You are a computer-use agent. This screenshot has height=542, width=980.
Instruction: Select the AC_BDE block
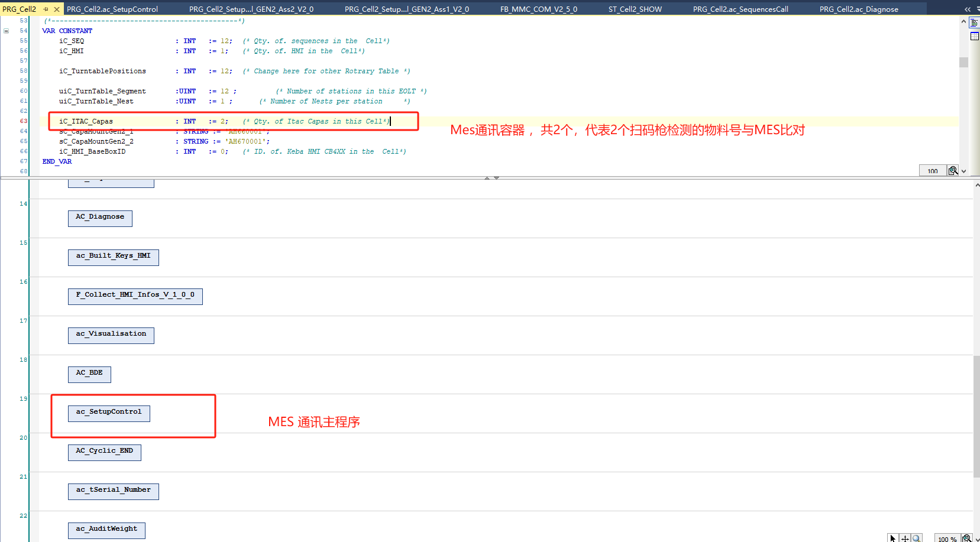89,374
